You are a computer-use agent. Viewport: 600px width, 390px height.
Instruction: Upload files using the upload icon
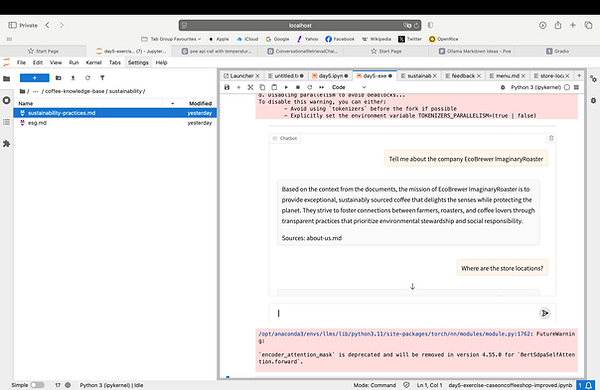[x=73, y=78]
